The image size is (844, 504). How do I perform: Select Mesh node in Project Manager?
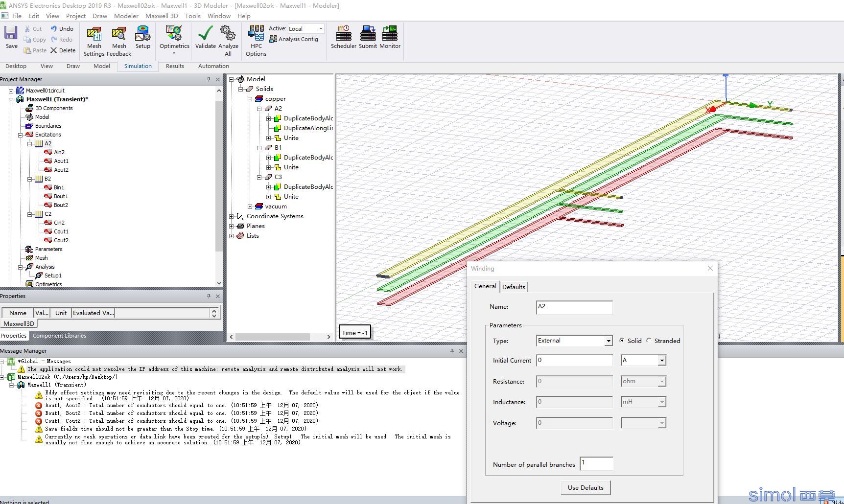(41, 258)
